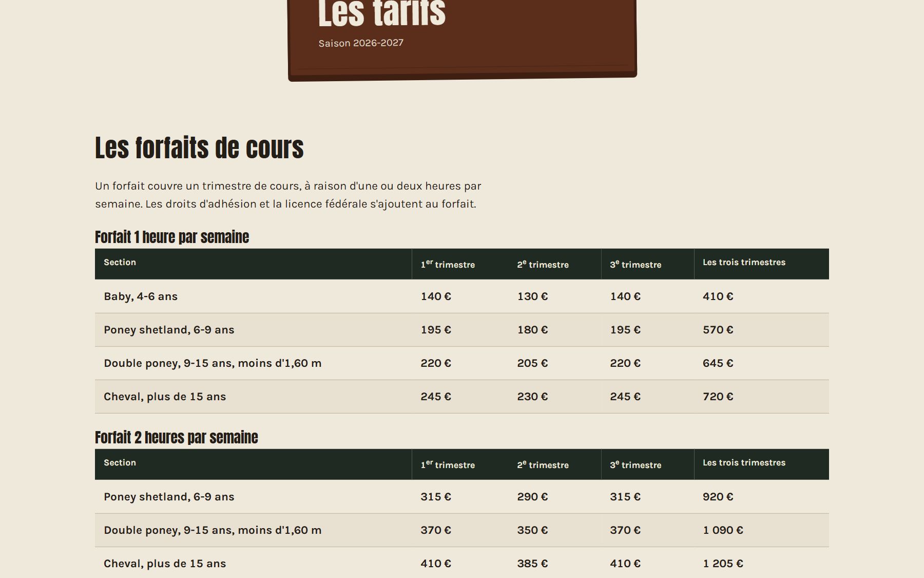Click 'Section' header in 1 heure table
924x578 pixels.
click(120, 262)
